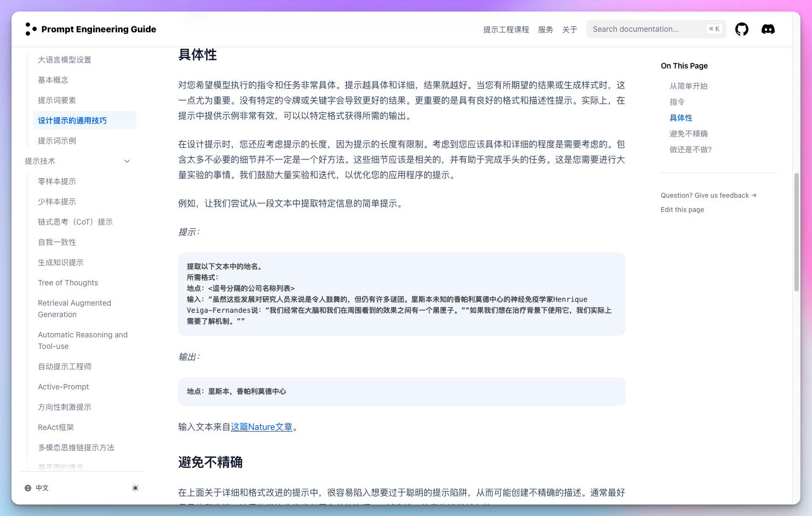812x516 pixels.
Task: Select '关于' in the top navigation
Action: (x=570, y=30)
